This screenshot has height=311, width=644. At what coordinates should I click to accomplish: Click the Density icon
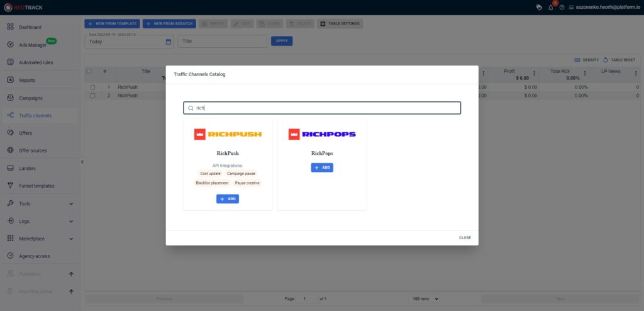pos(577,60)
